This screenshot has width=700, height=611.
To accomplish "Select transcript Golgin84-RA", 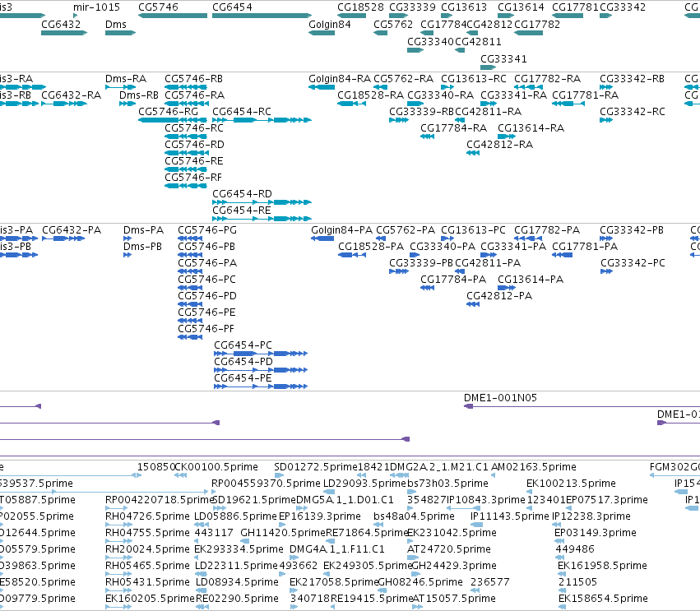I will pyautogui.click(x=322, y=87).
